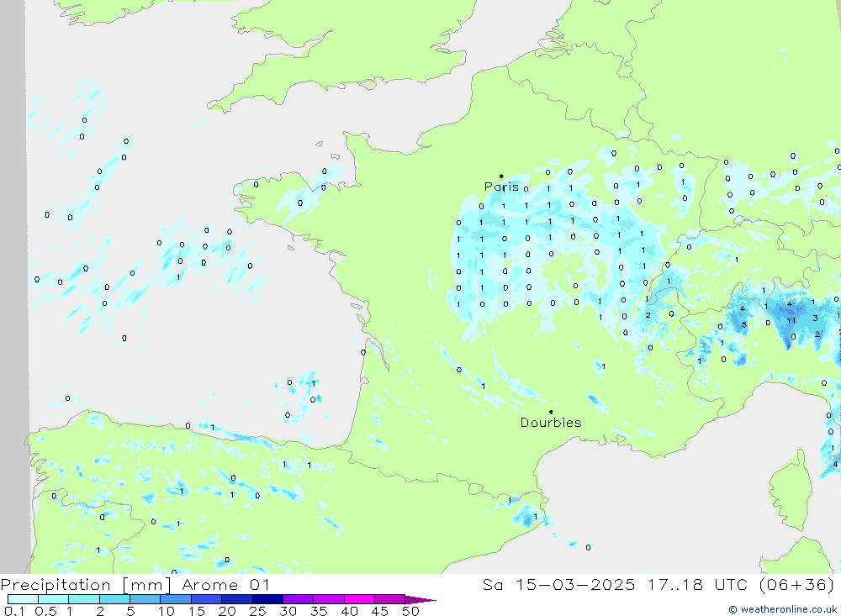Select the lightest cyan 0.1–0.5 mm legend swatch
Viewport: 841px width, 616px height.
tap(23, 599)
